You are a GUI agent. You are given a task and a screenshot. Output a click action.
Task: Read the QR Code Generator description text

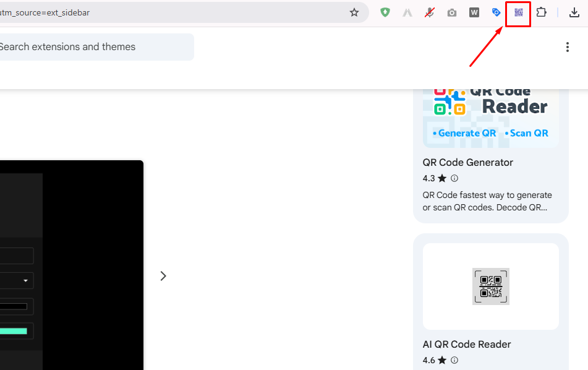[487, 201]
